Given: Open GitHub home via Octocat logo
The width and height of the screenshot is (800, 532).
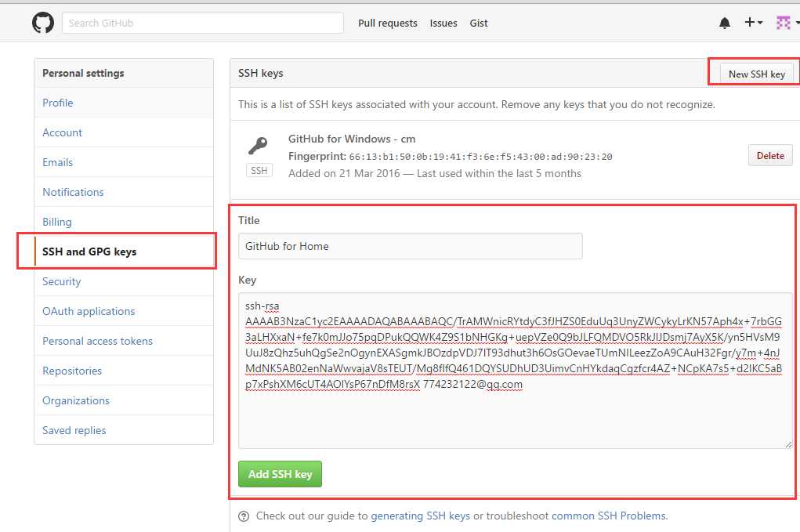Looking at the screenshot, I should pyautogui.click(x=43, y=23).
